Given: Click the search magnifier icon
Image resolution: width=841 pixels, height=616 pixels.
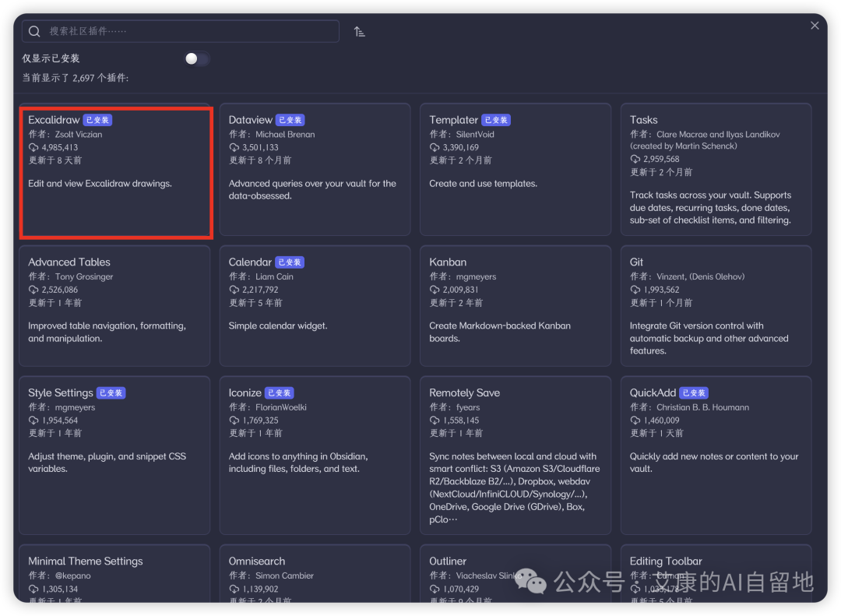Looking at the screenshot, I should 34,31.
